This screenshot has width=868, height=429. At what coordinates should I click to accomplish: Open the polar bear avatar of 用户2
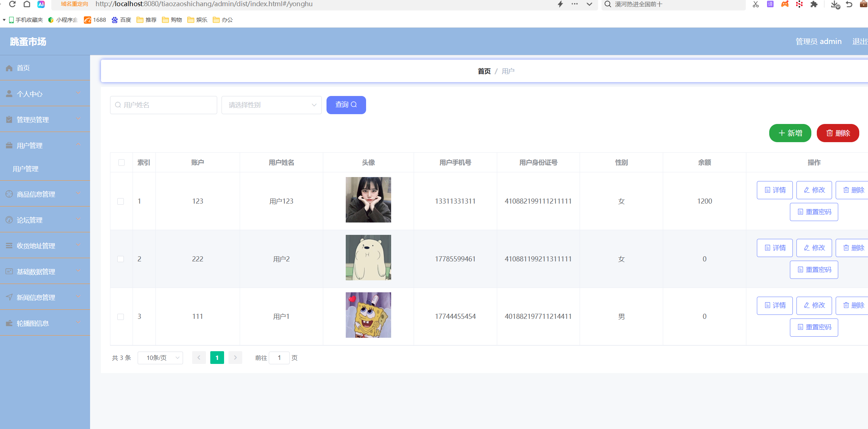(x=368, y=257)
